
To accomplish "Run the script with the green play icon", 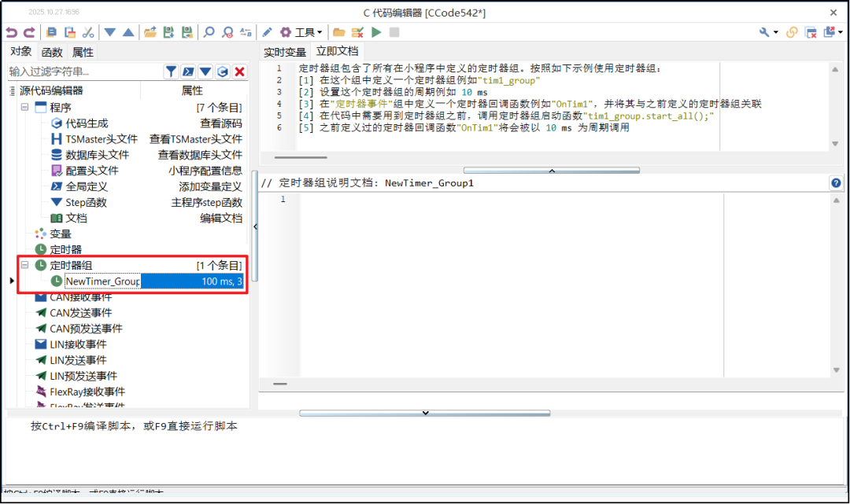I will click(x=376, y=32).
